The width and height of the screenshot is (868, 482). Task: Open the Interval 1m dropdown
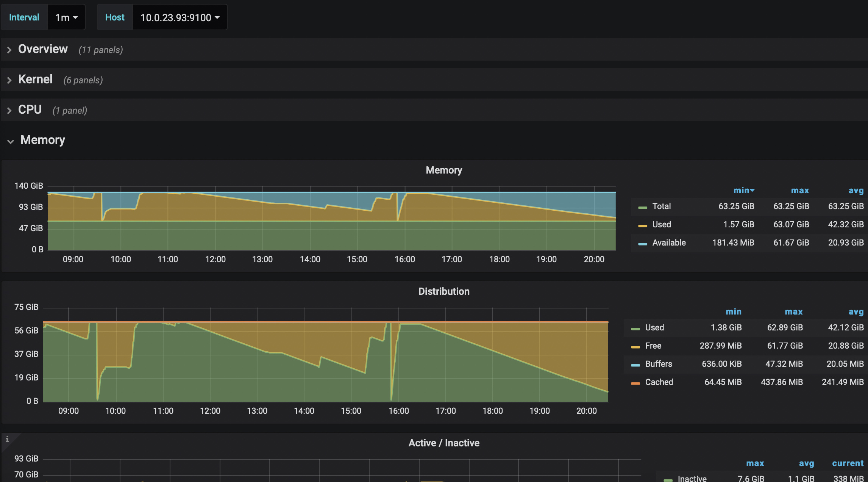(x=66, y=17)
